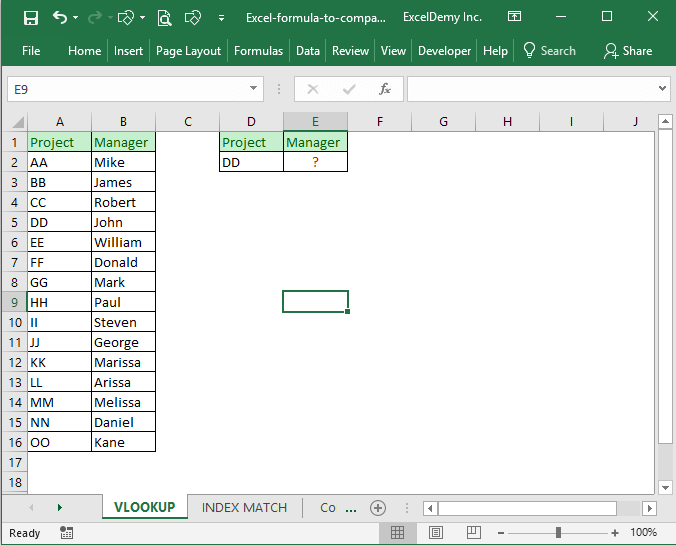Select column H header
Viewport: 676px width, 545px height.
tap(507, 122)
